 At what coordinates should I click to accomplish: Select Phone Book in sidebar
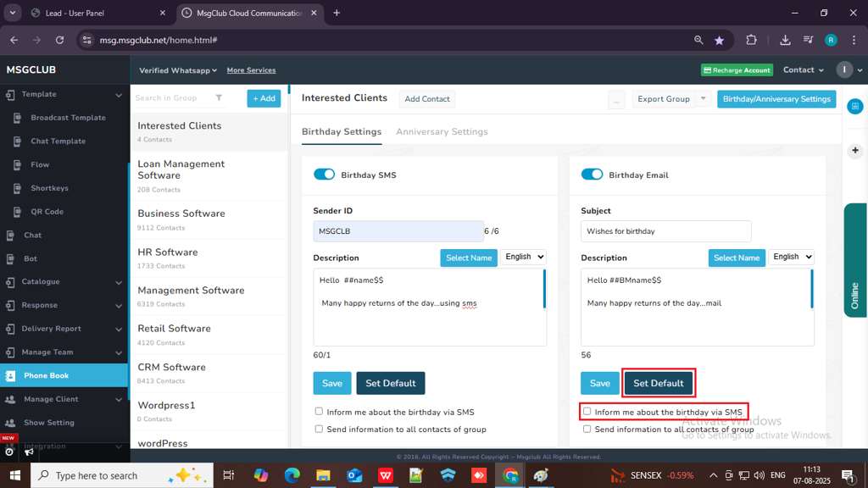pyautogui.click(x=64, y=375)
